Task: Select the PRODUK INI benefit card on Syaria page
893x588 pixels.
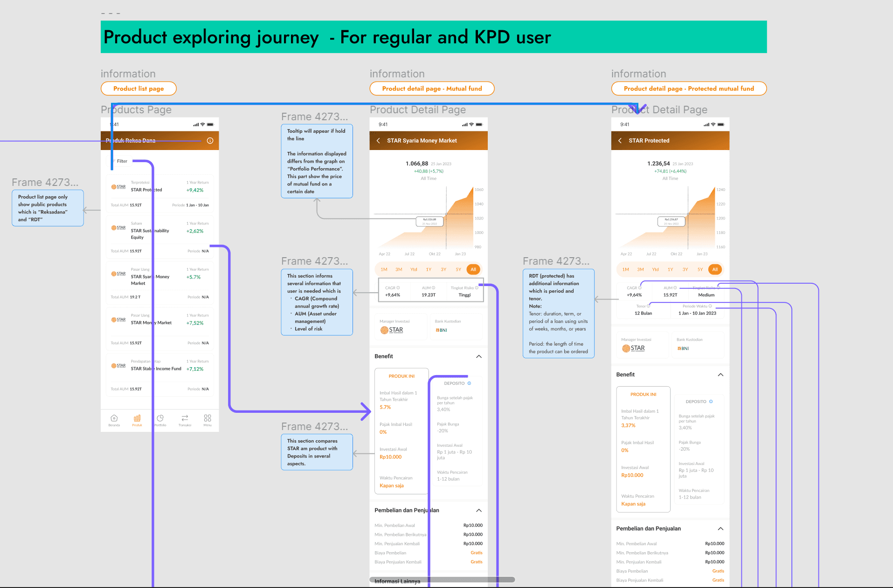Action: point(402,431)
